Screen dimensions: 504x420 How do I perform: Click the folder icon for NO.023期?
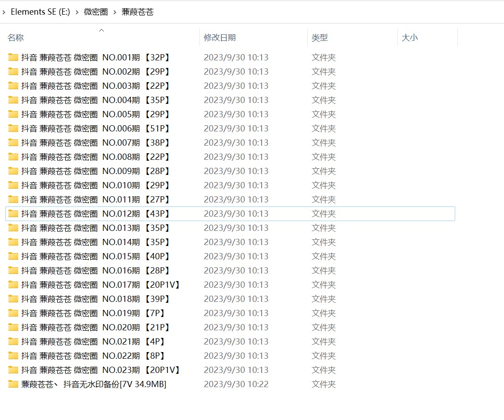pyautogui.click(x=13, y=370)
